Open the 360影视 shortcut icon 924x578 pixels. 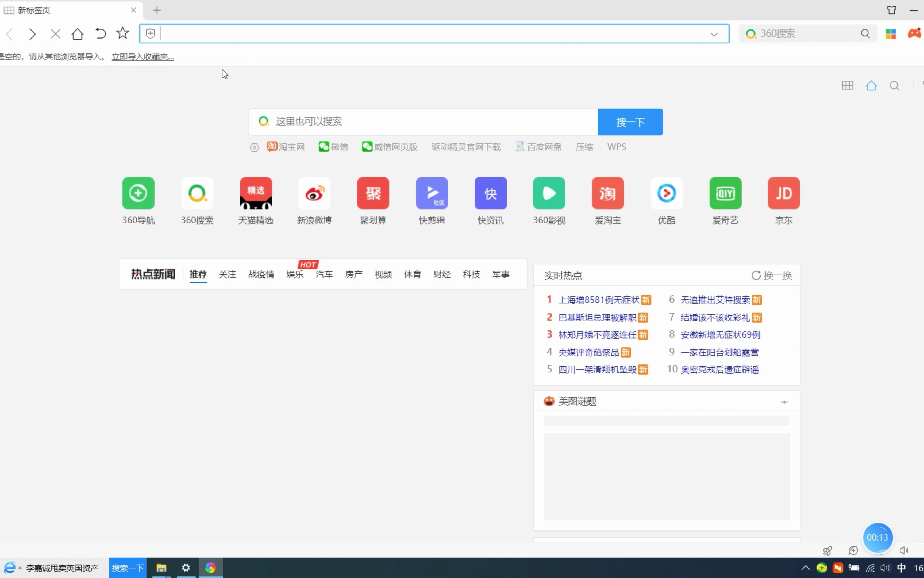click(549, 193)
